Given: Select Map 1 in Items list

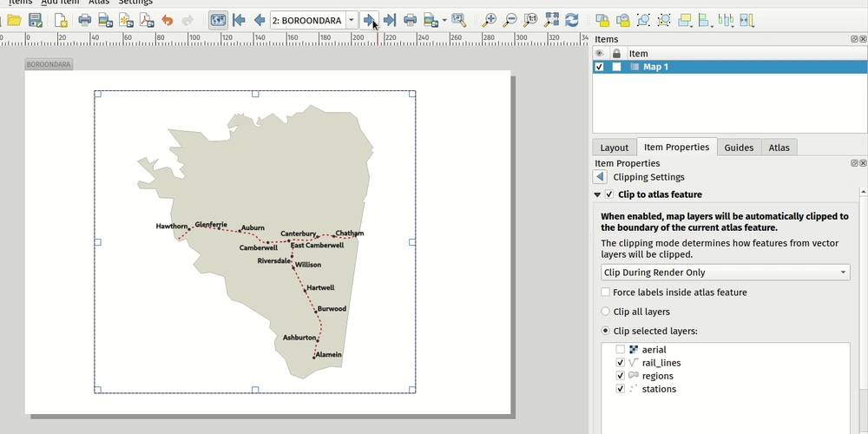Looking at the screenshot, I should [655, 67].
